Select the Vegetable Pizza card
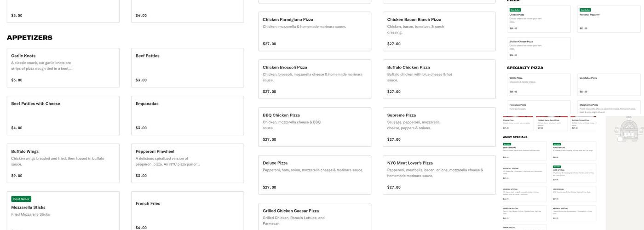The height and width of the screenshot is (230, 644). pos(609,85)
